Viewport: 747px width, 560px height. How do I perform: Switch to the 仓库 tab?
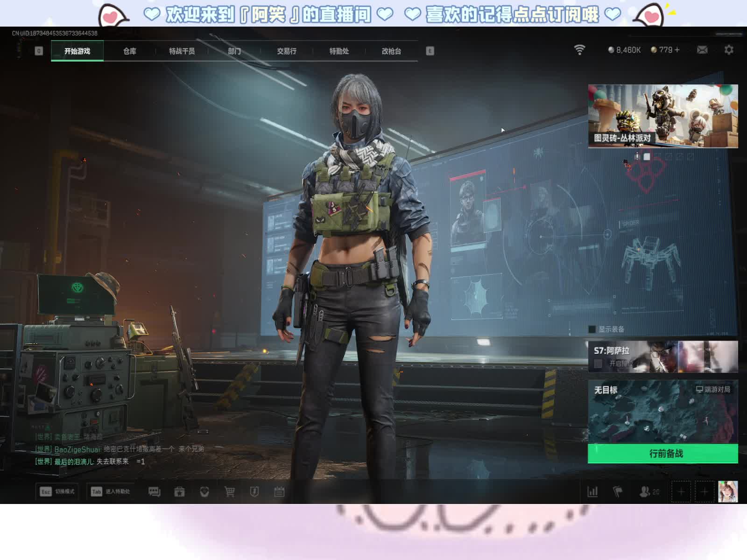click(130, 51)
